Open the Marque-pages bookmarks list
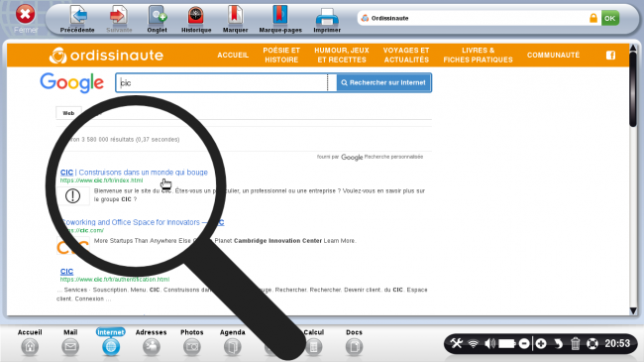 point(280,19)
